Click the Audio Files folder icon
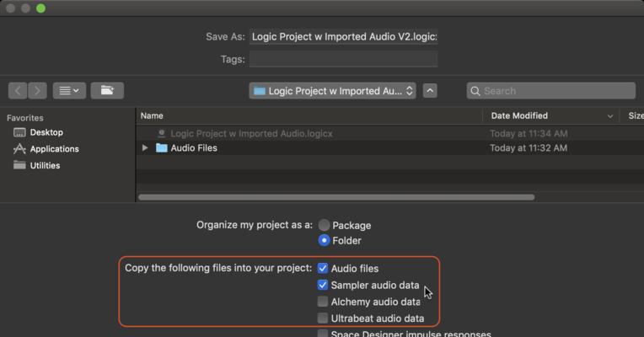This screenshot has height=337, width=644. coord(161,147)
